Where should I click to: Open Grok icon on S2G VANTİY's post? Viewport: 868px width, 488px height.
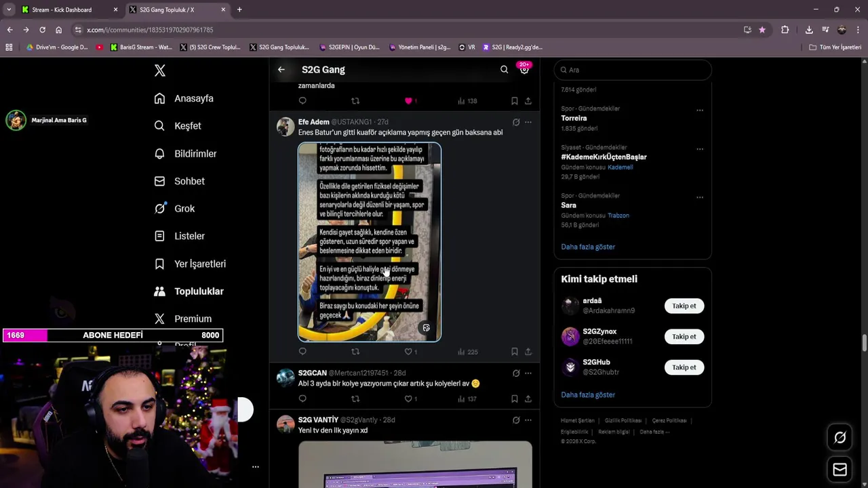point(516,420)
